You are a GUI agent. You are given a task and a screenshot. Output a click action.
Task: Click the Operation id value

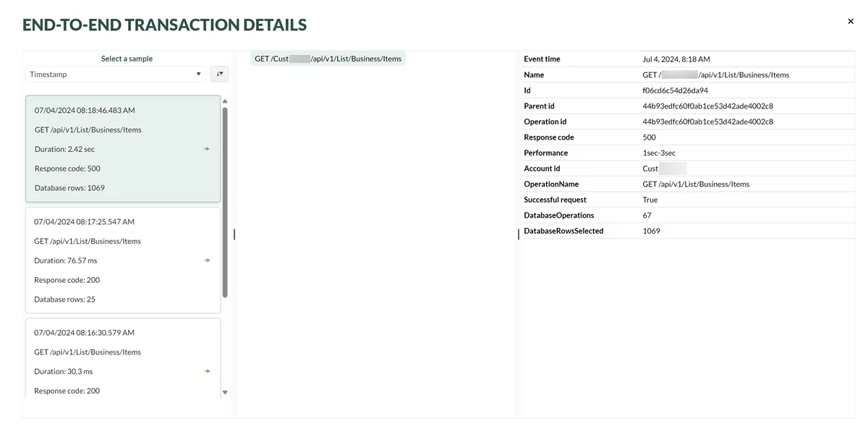[x=707, y=122]
